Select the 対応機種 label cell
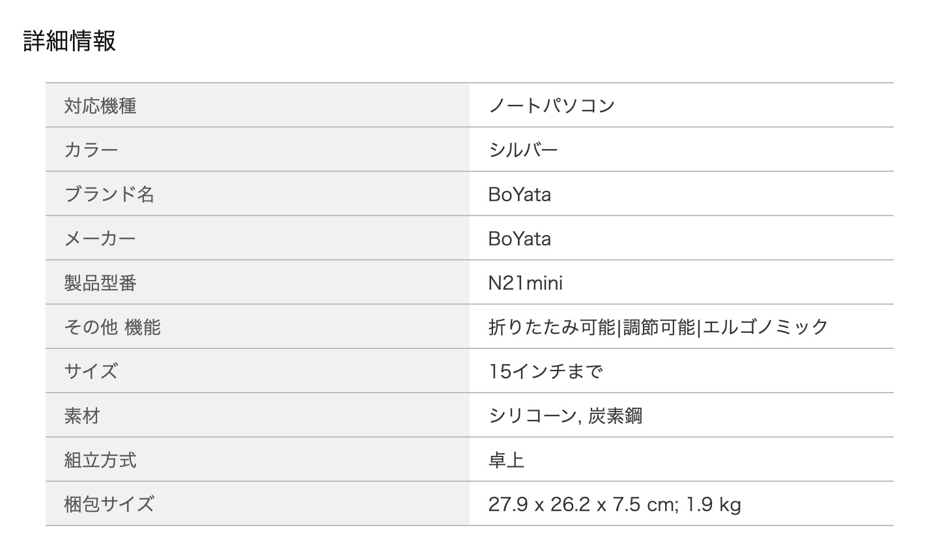This screenshot has width=951, height=560. pyautogui.click(x=257, y=105)
